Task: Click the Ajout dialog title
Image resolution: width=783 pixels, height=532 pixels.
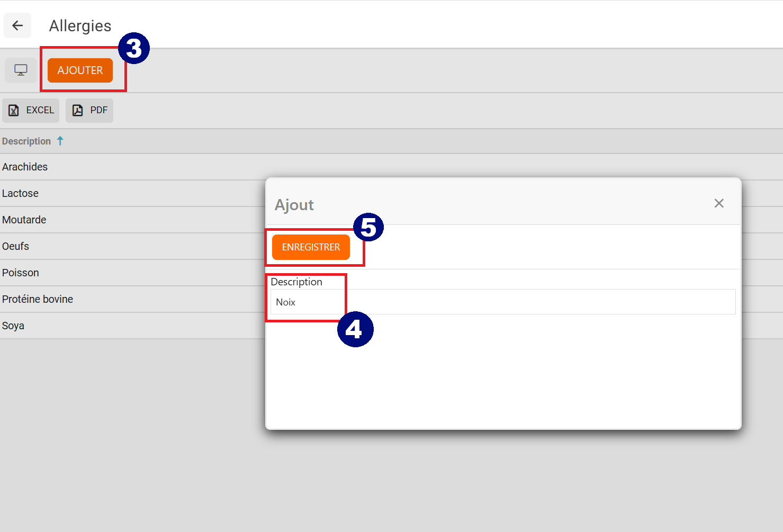Action: [294, 205]
